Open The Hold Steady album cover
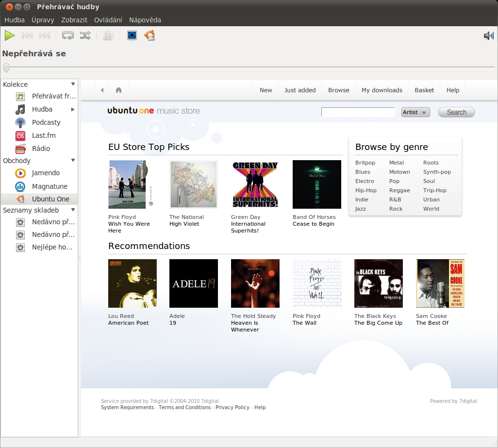Viewport: 498px width, 448px height. [x=255, y=283]
